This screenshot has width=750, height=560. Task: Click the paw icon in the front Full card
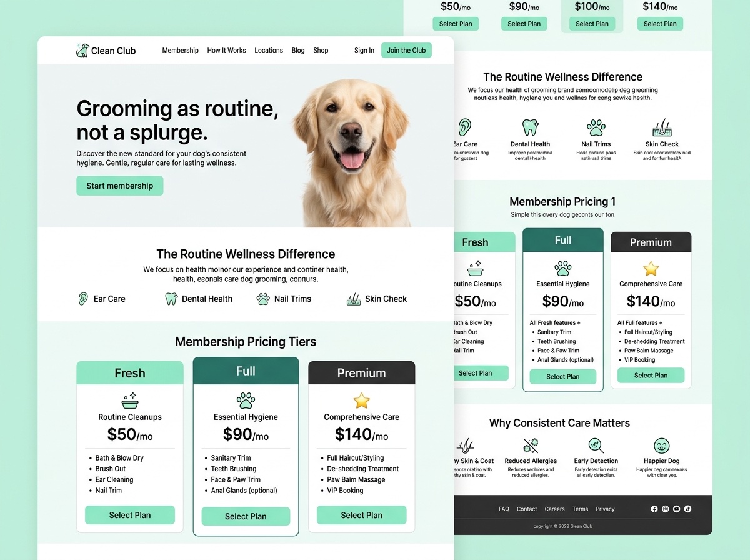click(x=246, y=401)
